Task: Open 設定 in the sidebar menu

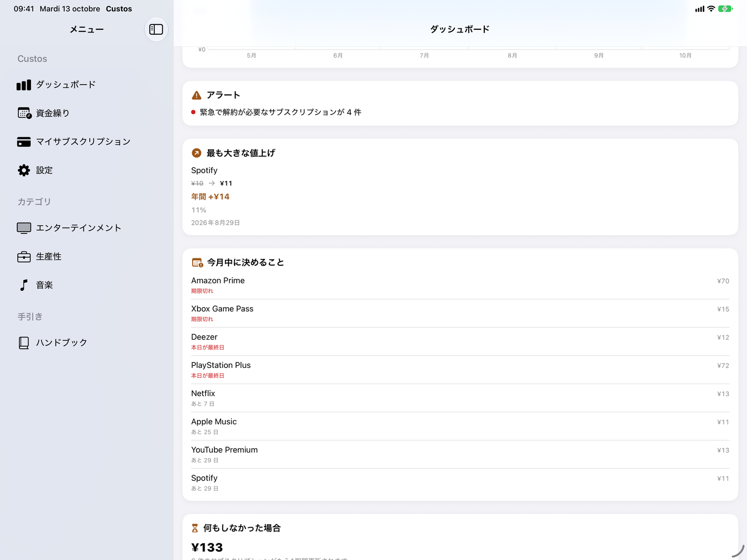Action: 87,170
